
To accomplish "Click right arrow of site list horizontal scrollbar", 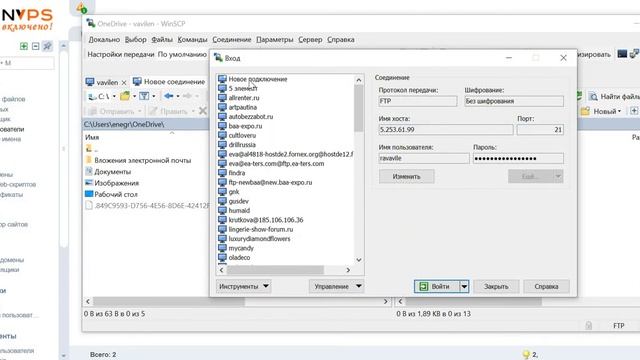I will [348, 270].
